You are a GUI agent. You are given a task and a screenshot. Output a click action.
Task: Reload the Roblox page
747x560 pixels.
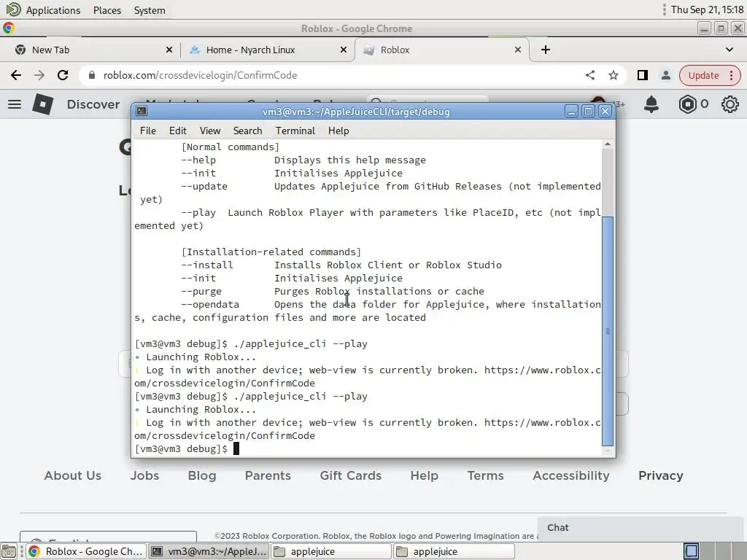pyautogui.click(x=63, y=75)
